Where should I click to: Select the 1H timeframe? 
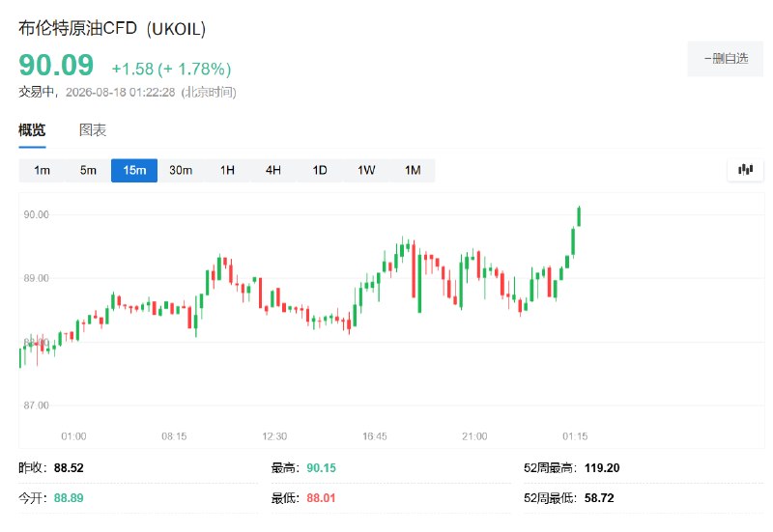pos(227,171)
